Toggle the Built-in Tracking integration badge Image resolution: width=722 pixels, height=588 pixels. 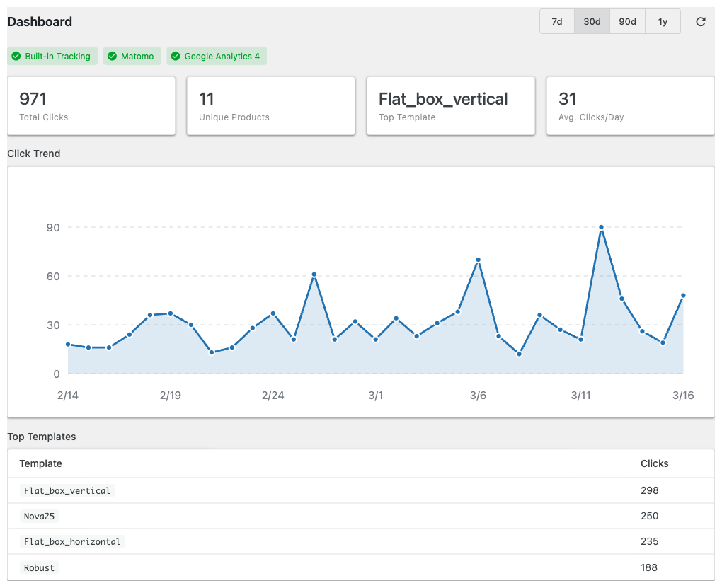click(52, 56)
